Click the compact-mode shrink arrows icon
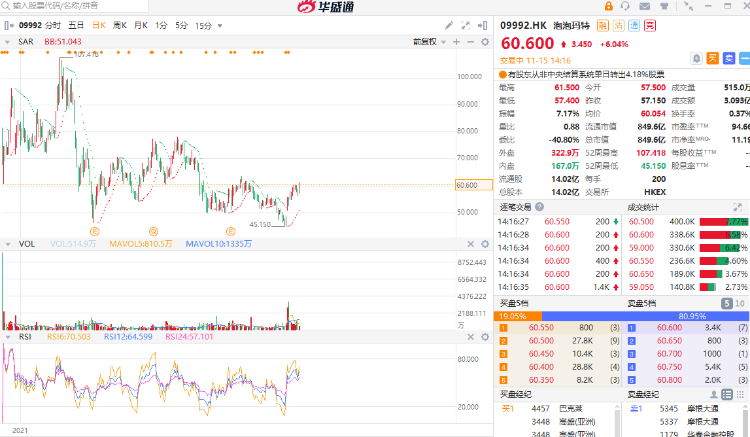 (688, 6)
